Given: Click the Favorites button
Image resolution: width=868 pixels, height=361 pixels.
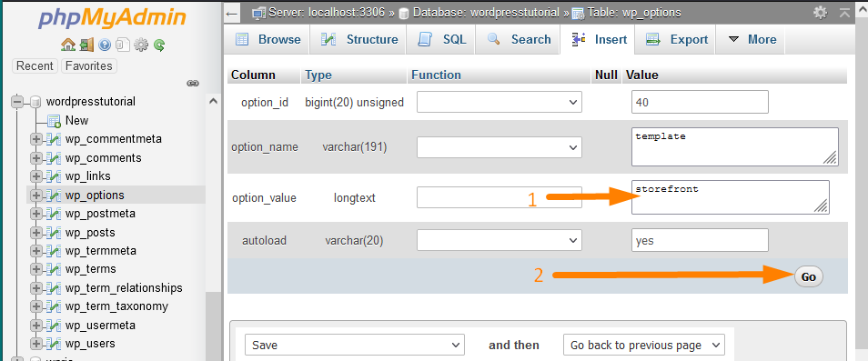Looking at the screenshot, I should 88,65.
